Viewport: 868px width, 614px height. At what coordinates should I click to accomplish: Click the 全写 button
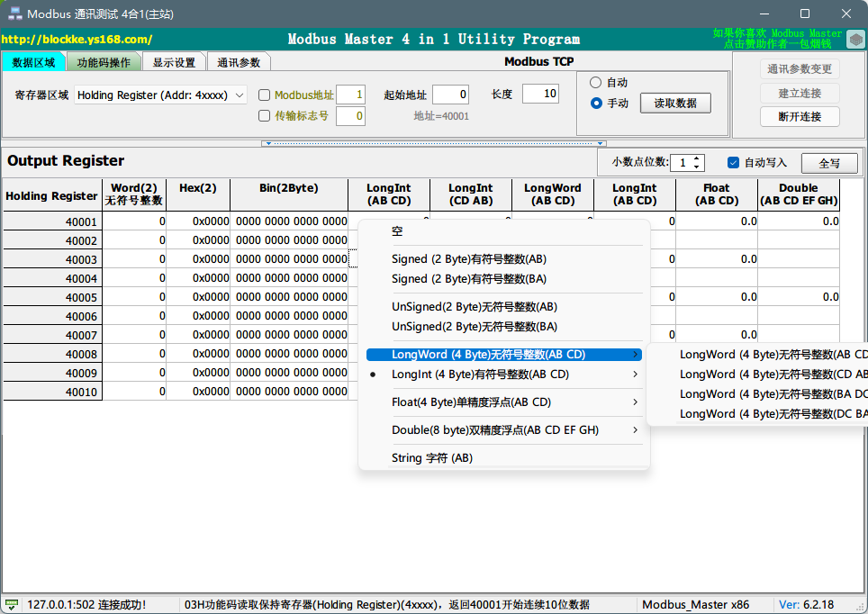pos(829,163)
